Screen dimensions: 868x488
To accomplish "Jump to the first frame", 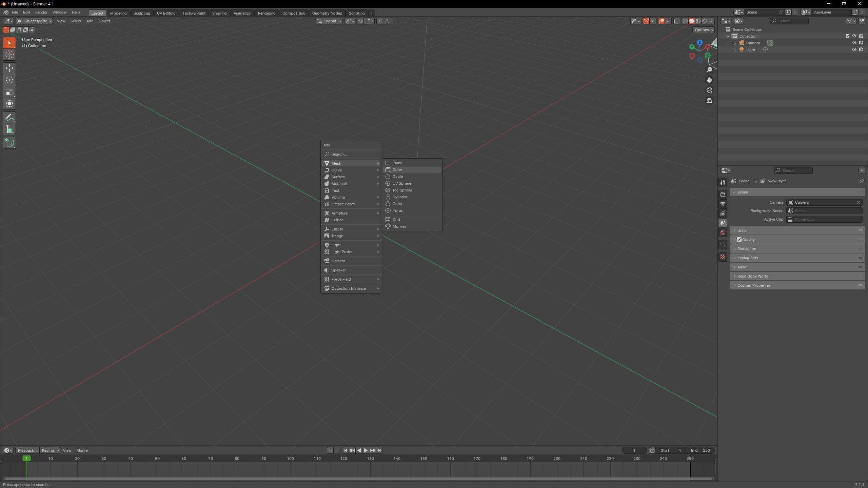I will 345,450.
